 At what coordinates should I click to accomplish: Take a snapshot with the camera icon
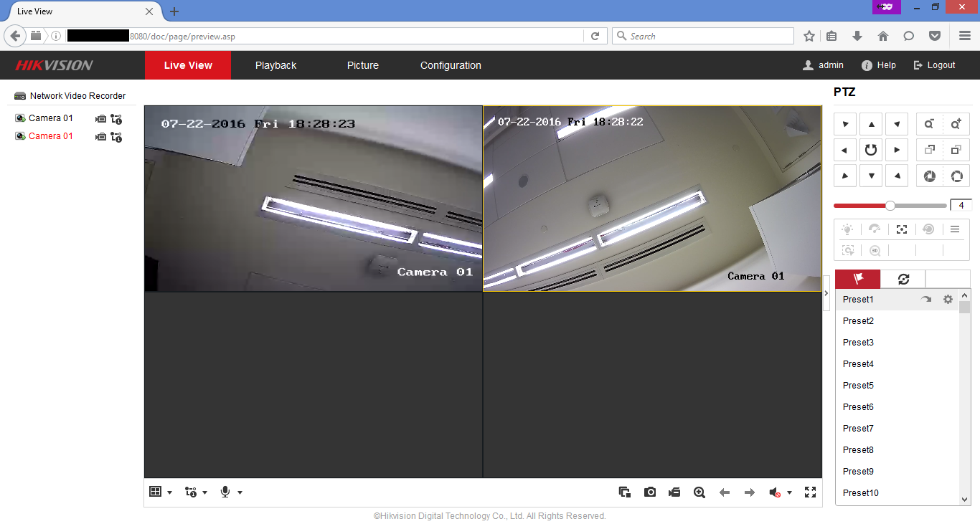(x=650, y=492)
